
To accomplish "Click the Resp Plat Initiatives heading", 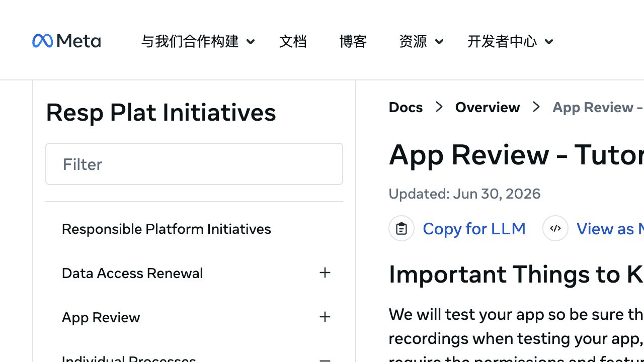I will pos(161,112).
